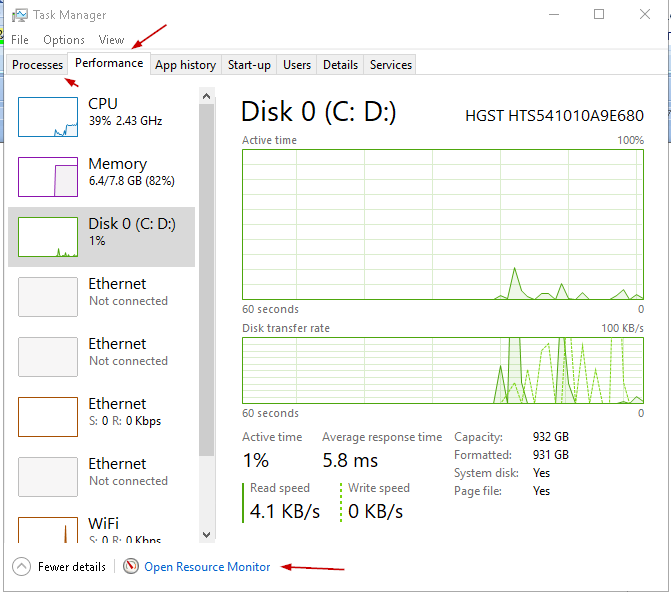Switch to the Processes tab

[38, 65]
